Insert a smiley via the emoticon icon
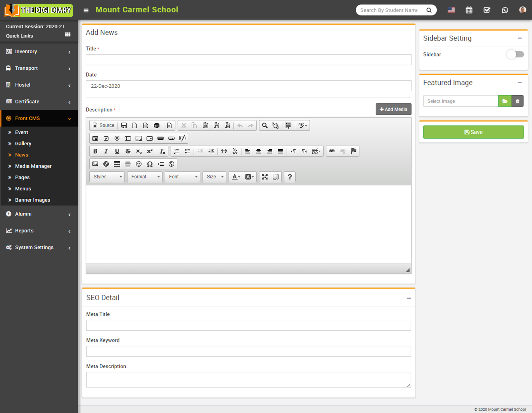 click(x=139, y=164)
